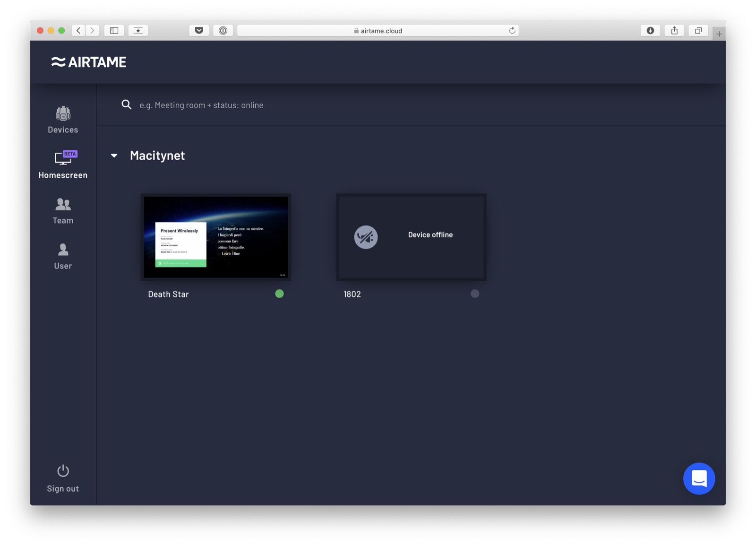Open a new Safari tab
This screenshot has height=545, width=756.
click(x=719, y=34)
